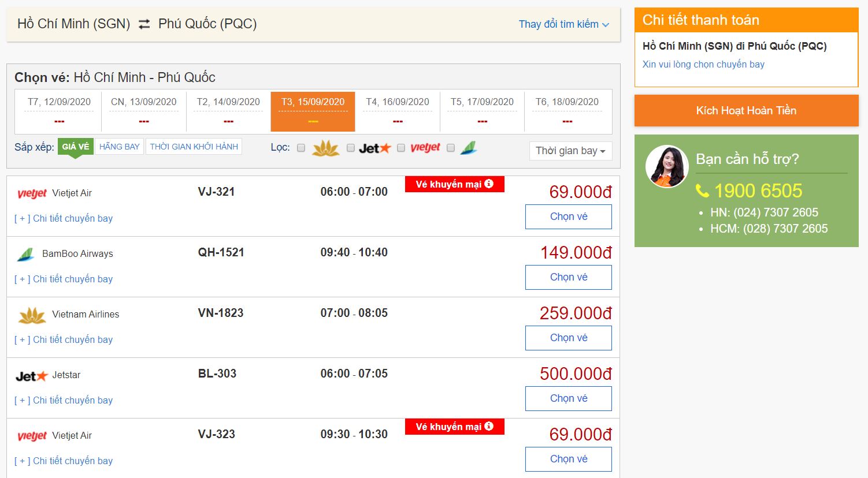Choose ticket for QH-1521 flight
Image resolution: width=868 pixels, height=478 pixels.
point(569,277)
